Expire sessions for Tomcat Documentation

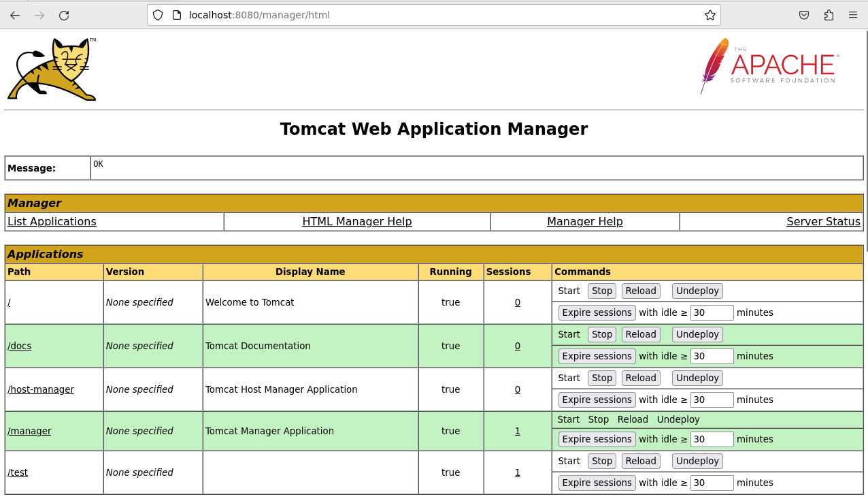(597, 356)
